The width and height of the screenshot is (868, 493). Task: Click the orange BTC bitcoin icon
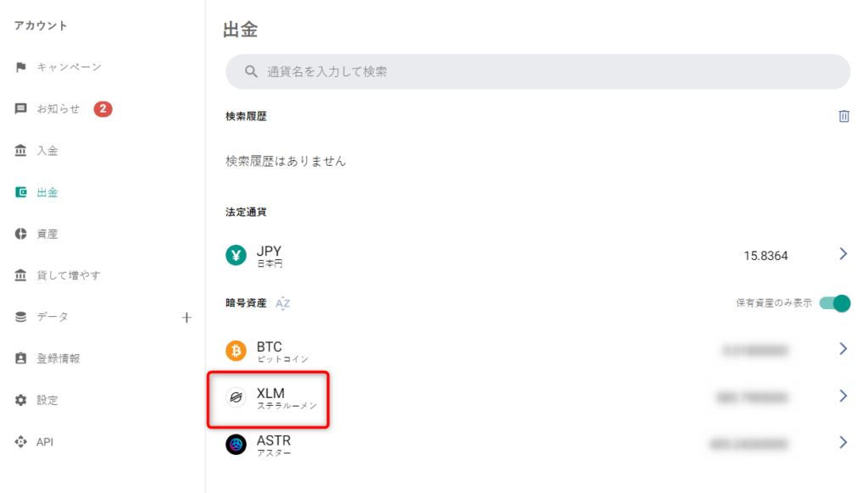(236, 351)
